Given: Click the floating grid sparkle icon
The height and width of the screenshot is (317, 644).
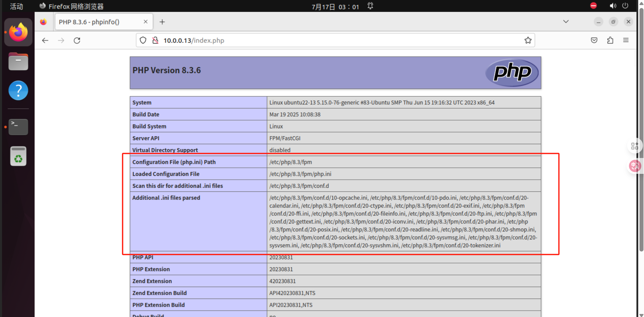Looking at the screenshot, I should (634, 146).
